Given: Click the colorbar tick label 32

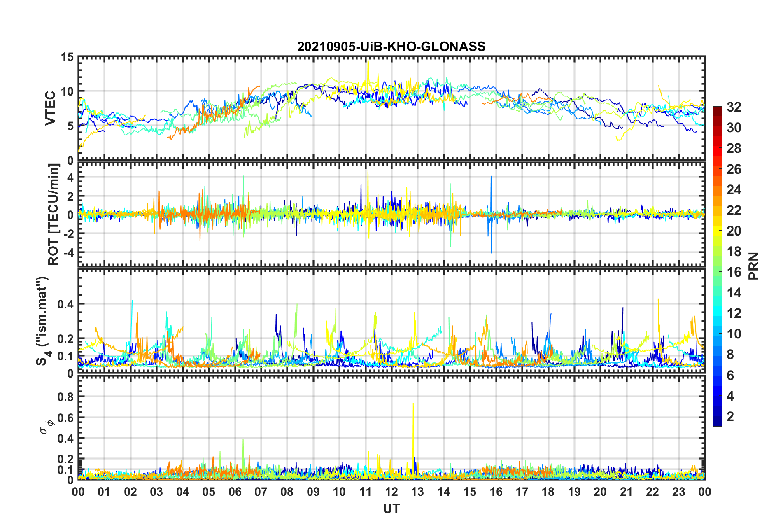Looking at the screenshot, I should (x=734, y=107).
